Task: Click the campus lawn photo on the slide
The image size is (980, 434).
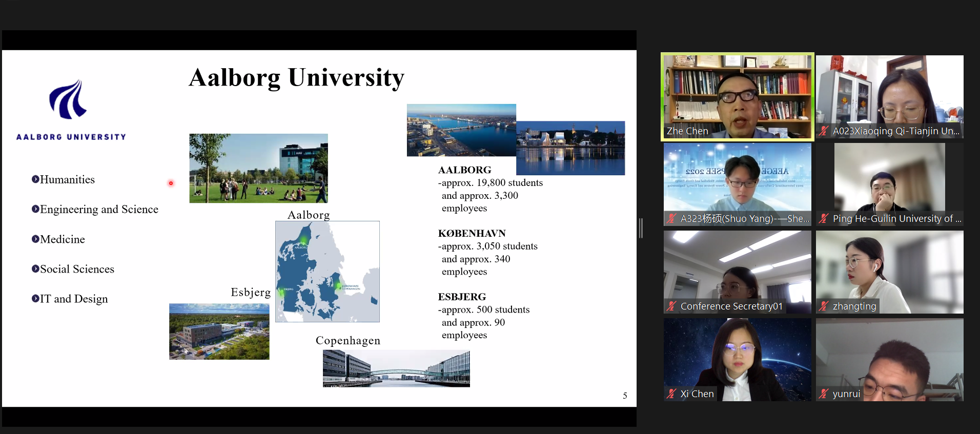Action: click(258, 168)
